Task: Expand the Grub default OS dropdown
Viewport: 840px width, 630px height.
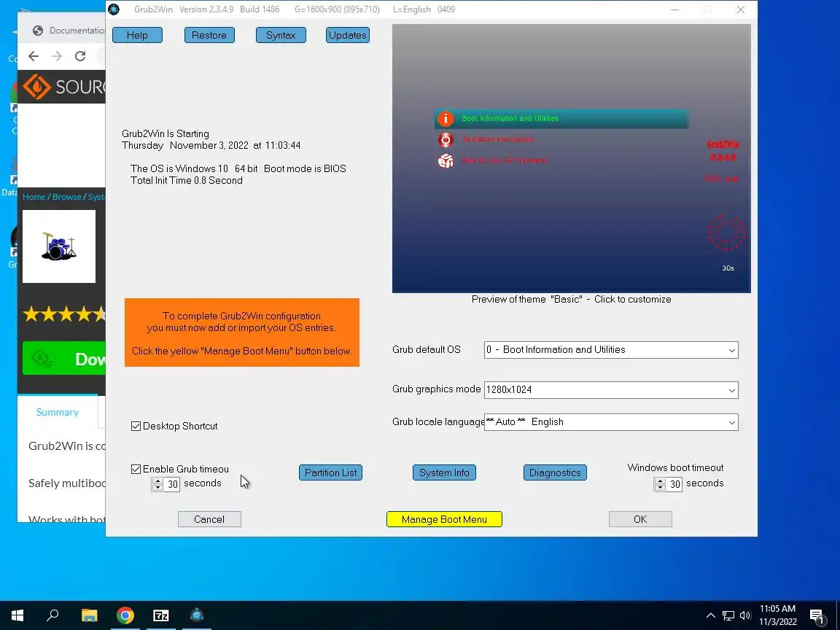Action: 731,350
